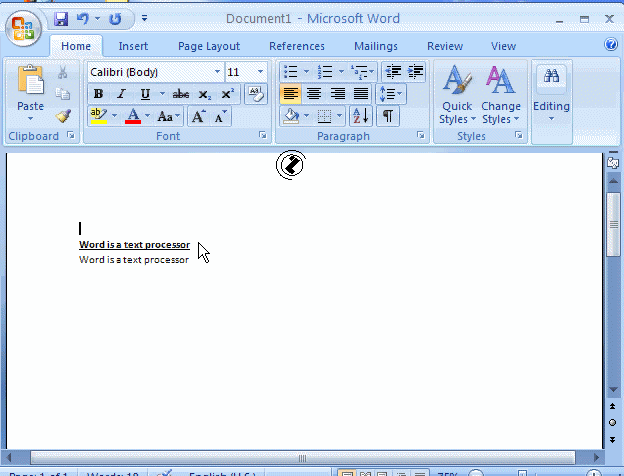This screenshot has width=624, height=476.
Task: Toggle Italic formatting
Action: pyautogui.click(x=121, y=94)
